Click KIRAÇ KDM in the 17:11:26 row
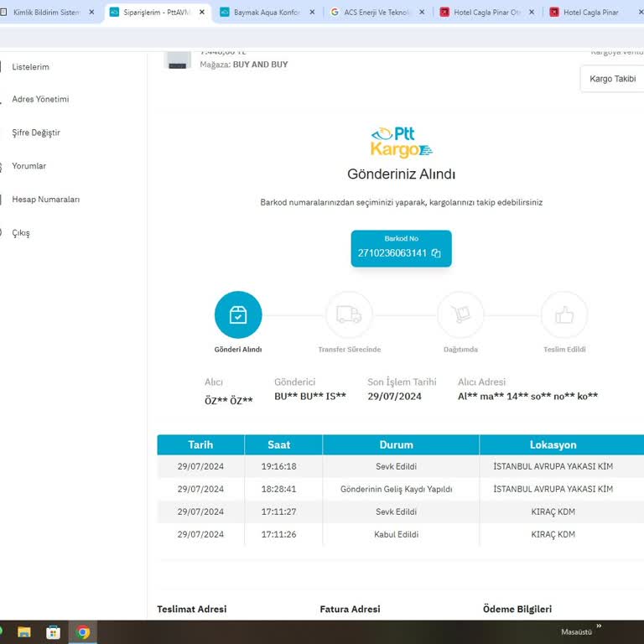This screenshot has width=644, height=644. click(553, 534)
